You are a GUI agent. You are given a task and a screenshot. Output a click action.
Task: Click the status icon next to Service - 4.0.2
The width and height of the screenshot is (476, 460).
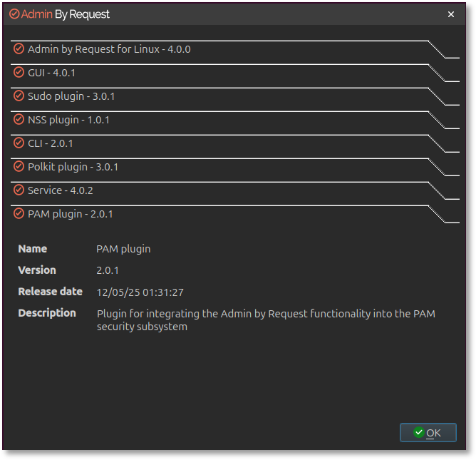[19, 190]
